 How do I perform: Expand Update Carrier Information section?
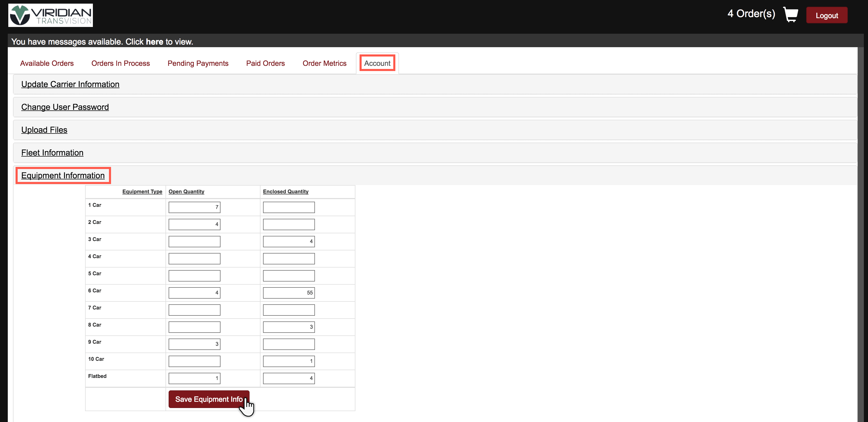70,84
